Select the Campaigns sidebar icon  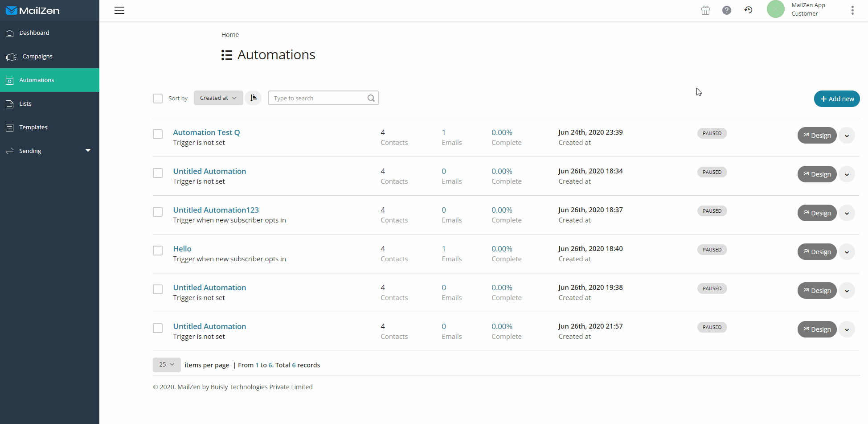tap(10, 57)
